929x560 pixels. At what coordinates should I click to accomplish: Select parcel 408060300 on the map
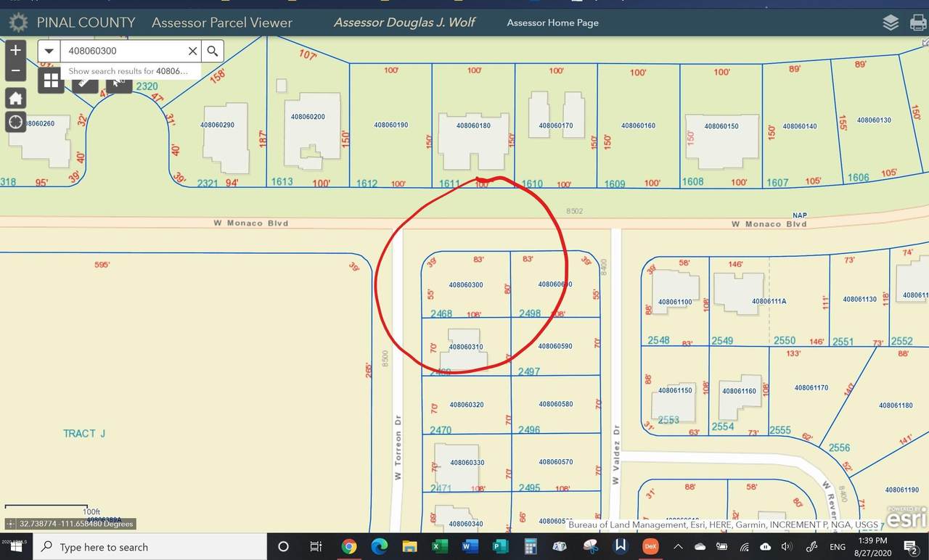(x=466, y=285)
